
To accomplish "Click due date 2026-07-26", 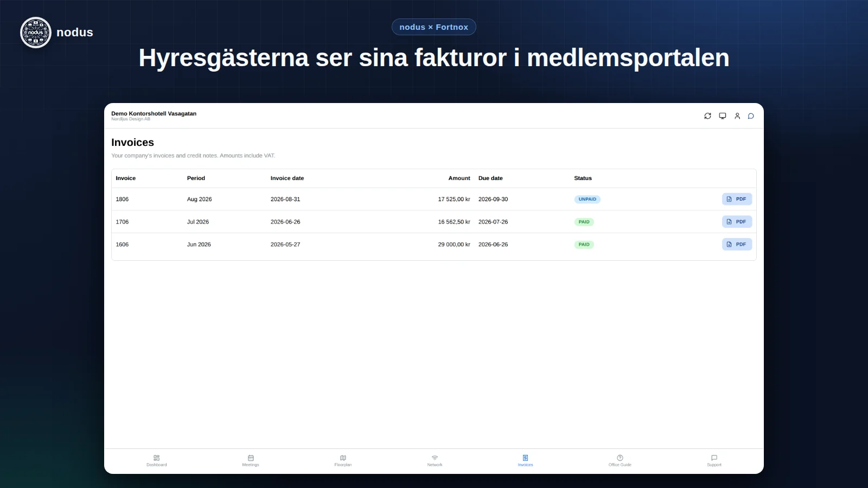I will 493,222.
